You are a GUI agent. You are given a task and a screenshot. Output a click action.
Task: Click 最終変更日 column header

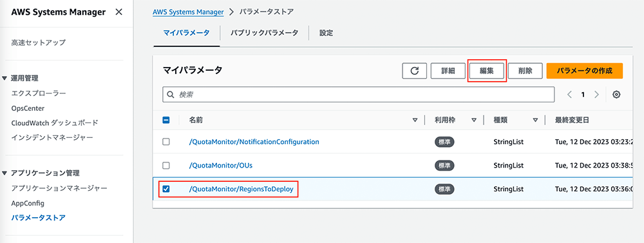(x=572, y=120)
